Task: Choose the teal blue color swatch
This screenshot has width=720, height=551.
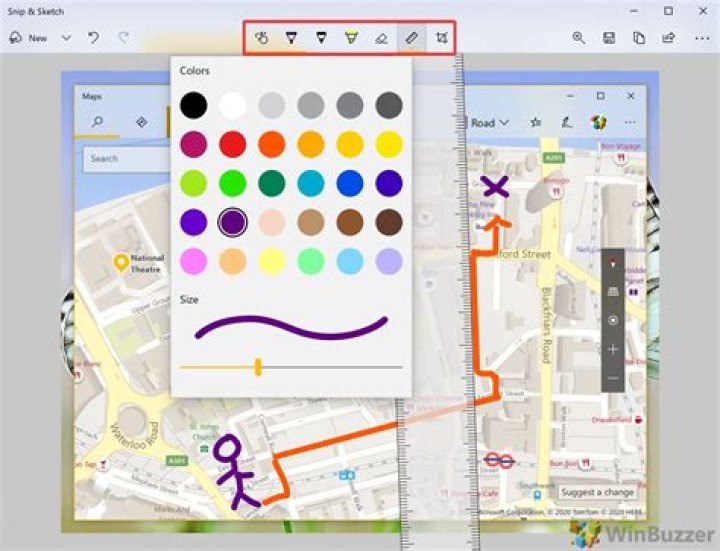Action: pos(311,183)
